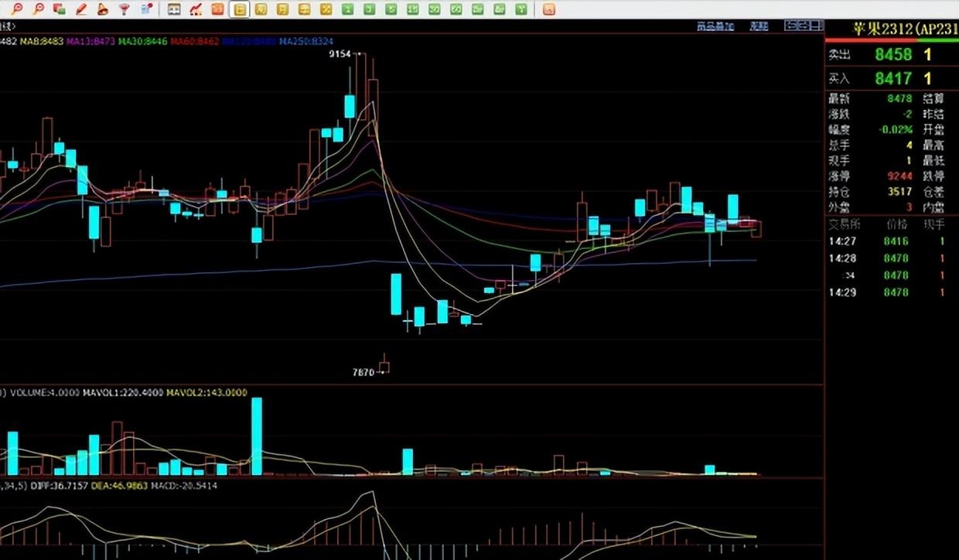Select the red pencil drawing tool

click(81, 9)
